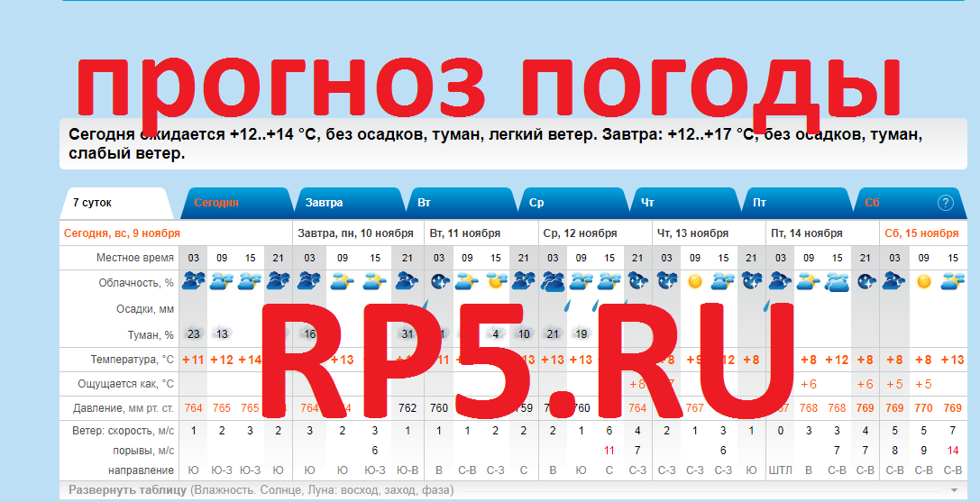Image resolution: width=980 pixels, height=502 pixels.
Task: Click the 'Туман, %' row label
Action: 151,335
